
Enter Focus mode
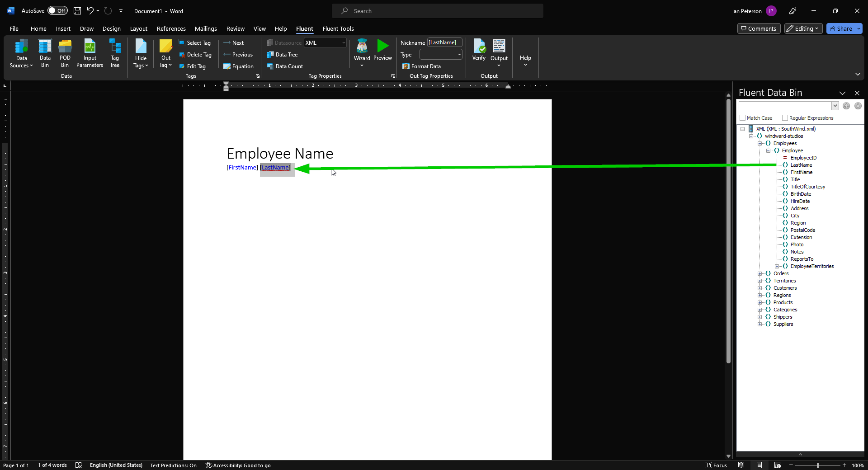coord(717,465)
